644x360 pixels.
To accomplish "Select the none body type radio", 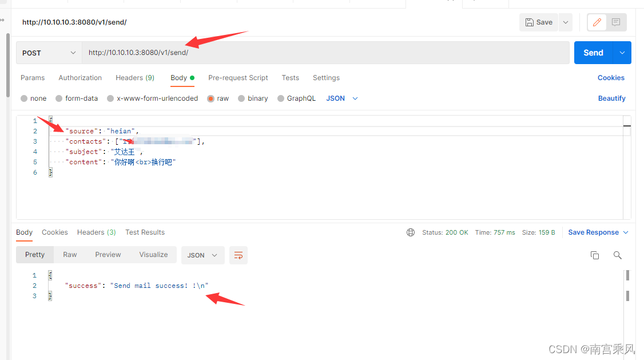I will [x=24, y=98].
